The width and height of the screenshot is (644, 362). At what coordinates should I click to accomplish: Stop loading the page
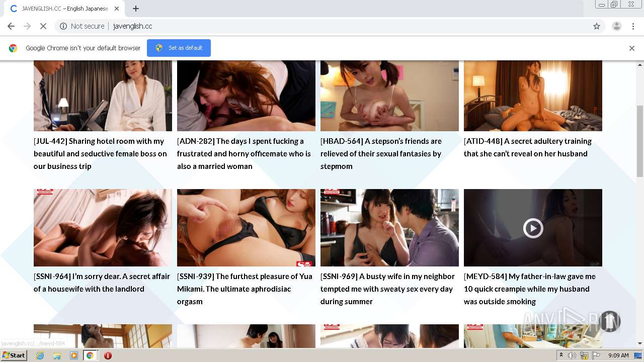(x=43, y=26)
